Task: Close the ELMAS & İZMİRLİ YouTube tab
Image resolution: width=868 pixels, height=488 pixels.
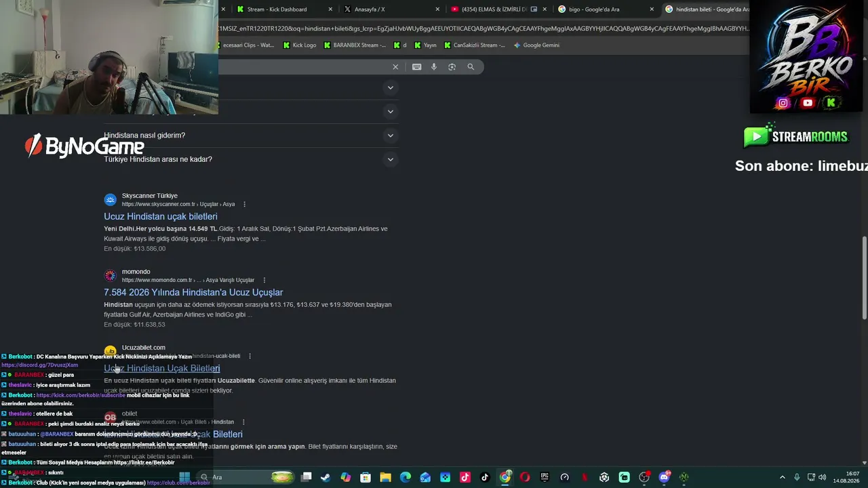Action: click(545, 9)
